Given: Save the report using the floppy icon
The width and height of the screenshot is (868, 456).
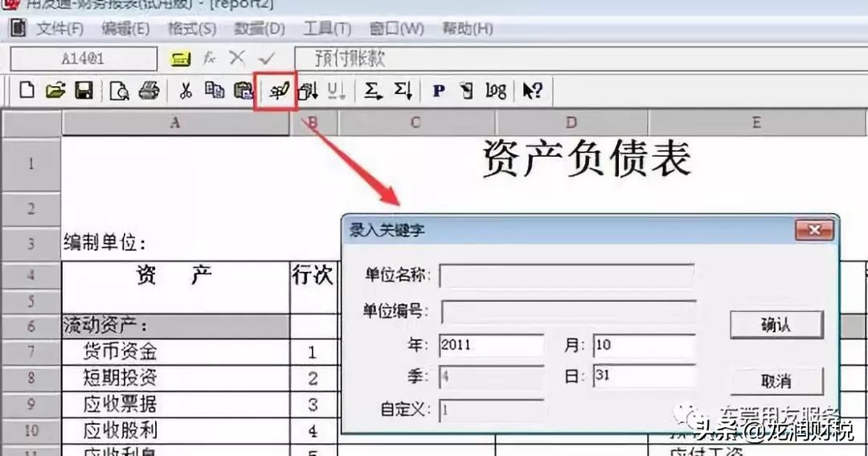Looking at the screenshot, I should coord(84,90).
